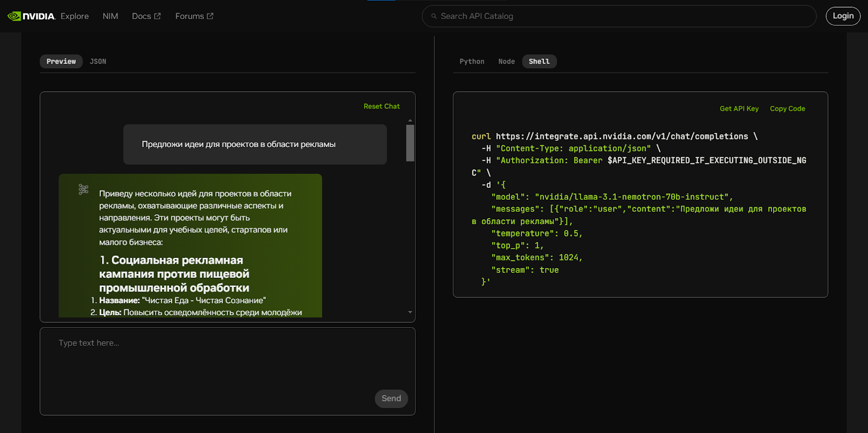
Task: Select the Node code tab
Action: pos(507,61)
